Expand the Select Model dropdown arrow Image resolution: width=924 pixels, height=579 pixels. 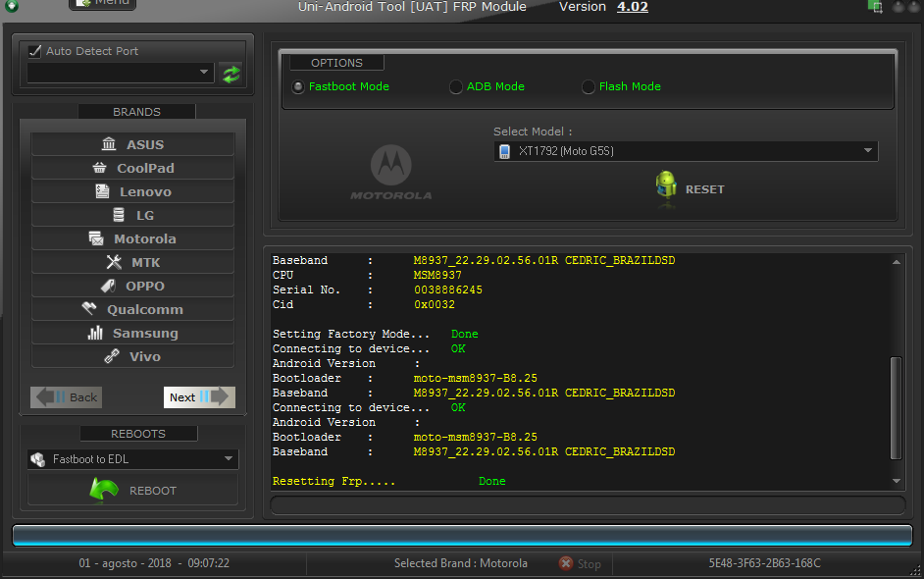867,151
